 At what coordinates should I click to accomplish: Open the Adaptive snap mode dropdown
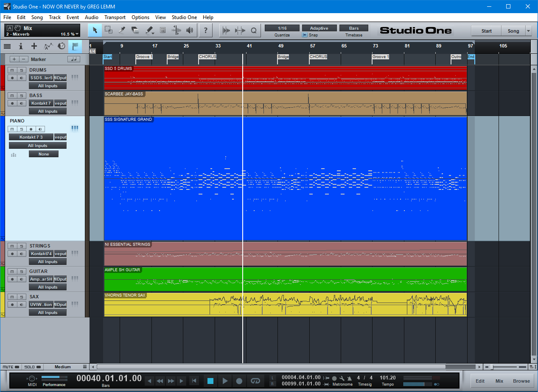(x=319, y=28)
